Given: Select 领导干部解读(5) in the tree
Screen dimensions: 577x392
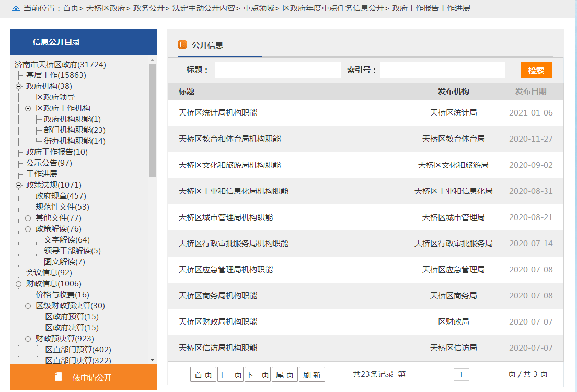Looking at the screenshot, I should pyautogui.click(x=72, y=251).
